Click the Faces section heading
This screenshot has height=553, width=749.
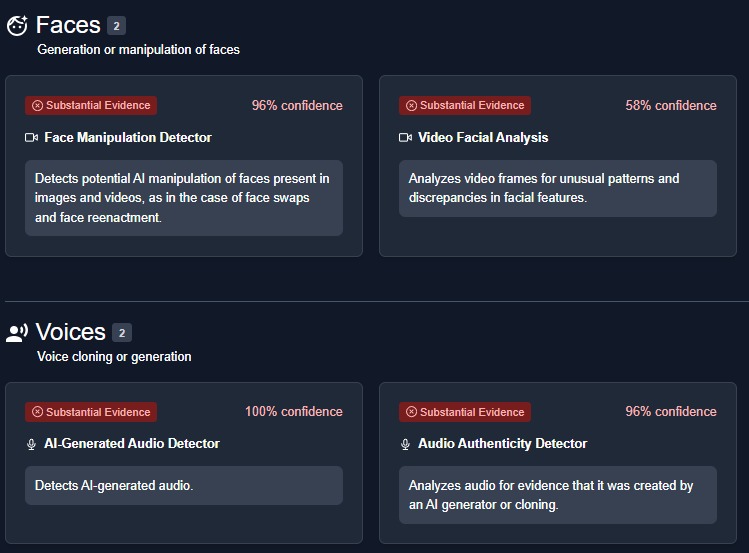tap(68, 25)
